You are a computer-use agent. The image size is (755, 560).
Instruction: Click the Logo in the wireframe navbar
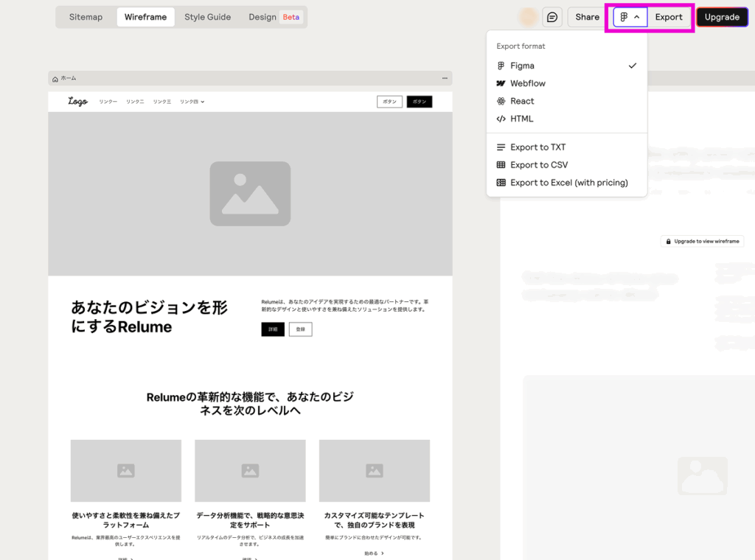pyautogui.click(x=77, y=102)
